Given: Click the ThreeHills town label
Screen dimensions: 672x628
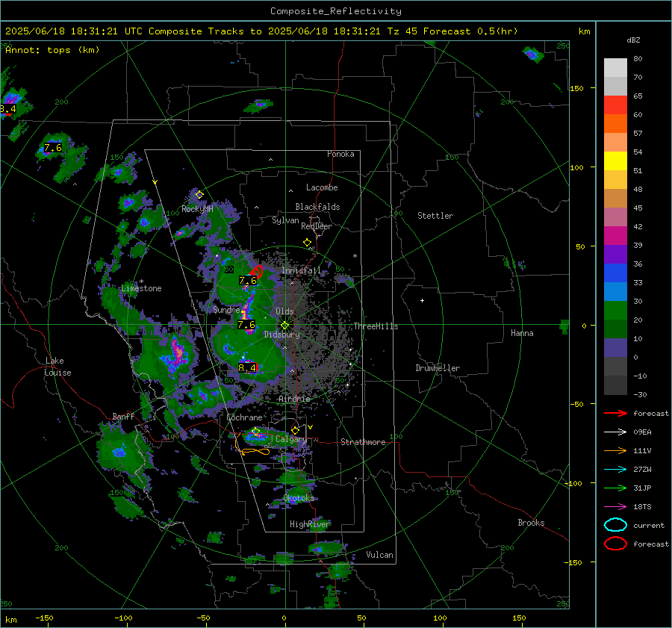Looking at the screenshot, I should 376,326.
